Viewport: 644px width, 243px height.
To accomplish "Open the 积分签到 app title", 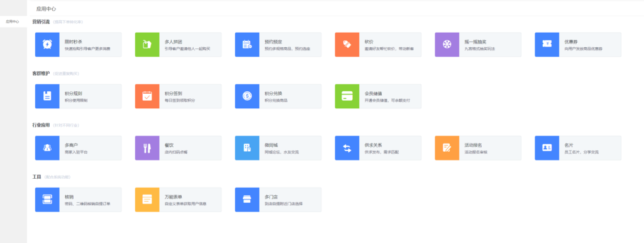I will tap(174, 93).
